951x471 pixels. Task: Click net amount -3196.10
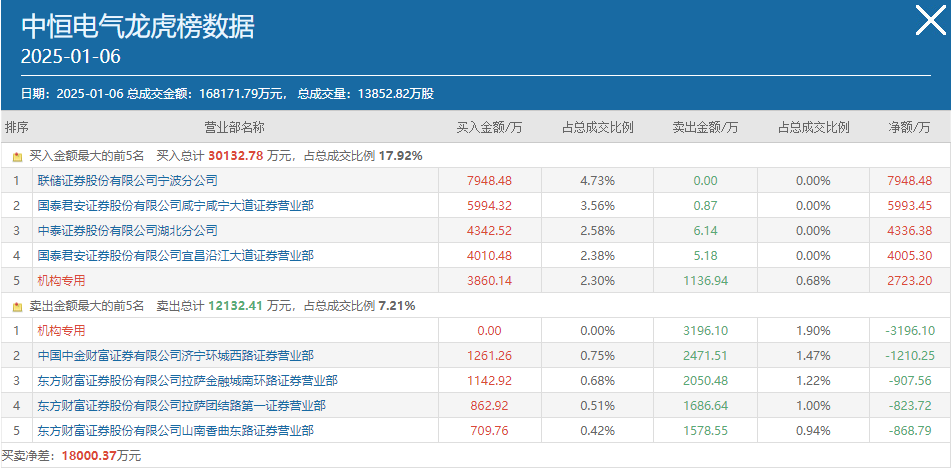(x=910, y=331)
